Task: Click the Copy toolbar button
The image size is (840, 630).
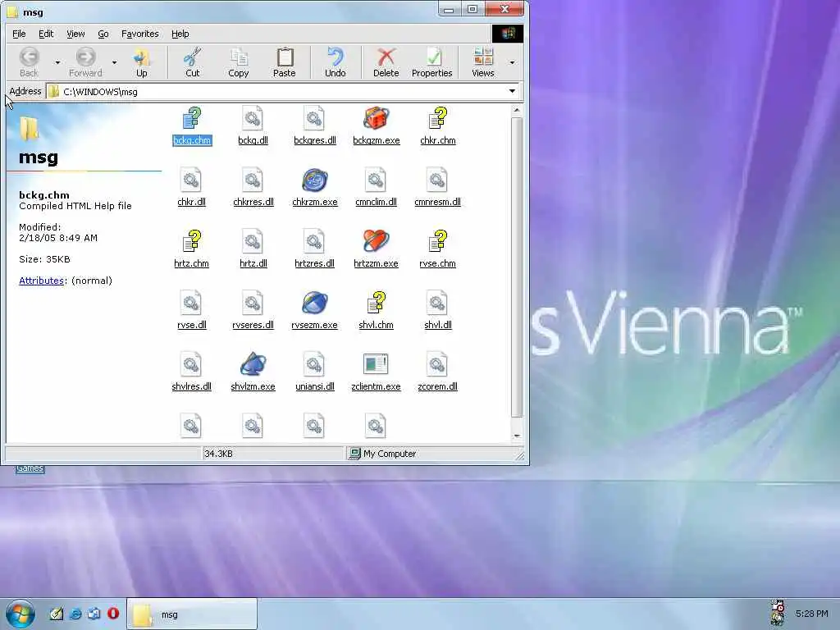Action: 239,62
